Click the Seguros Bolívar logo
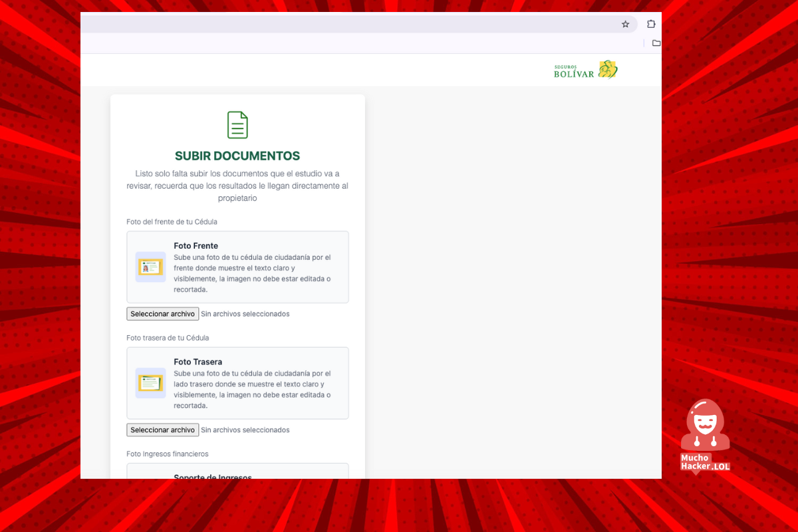 pyautogui.click(x=586, y=69)
